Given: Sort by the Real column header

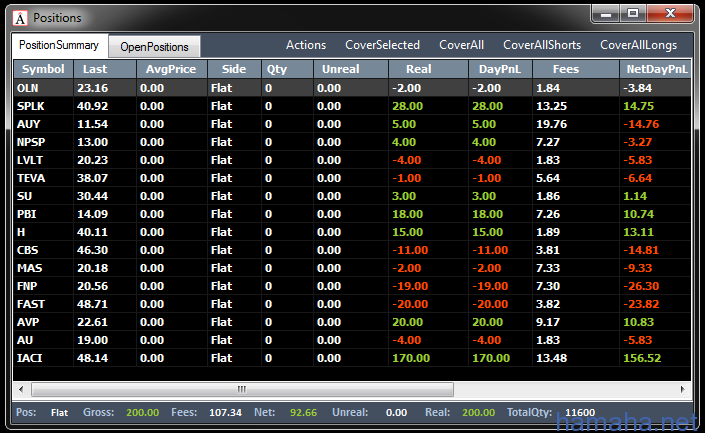Looking at the screenshot, I should pos(428,69).
